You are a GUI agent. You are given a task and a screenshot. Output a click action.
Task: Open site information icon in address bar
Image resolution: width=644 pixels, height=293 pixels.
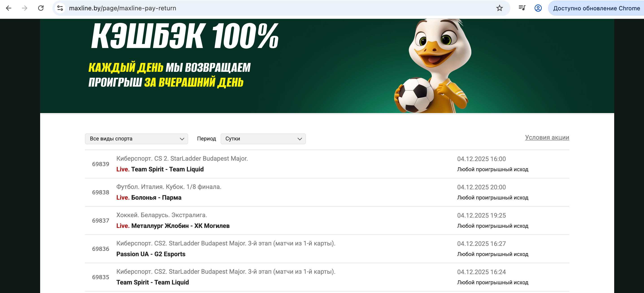click(x=60, y=8)
